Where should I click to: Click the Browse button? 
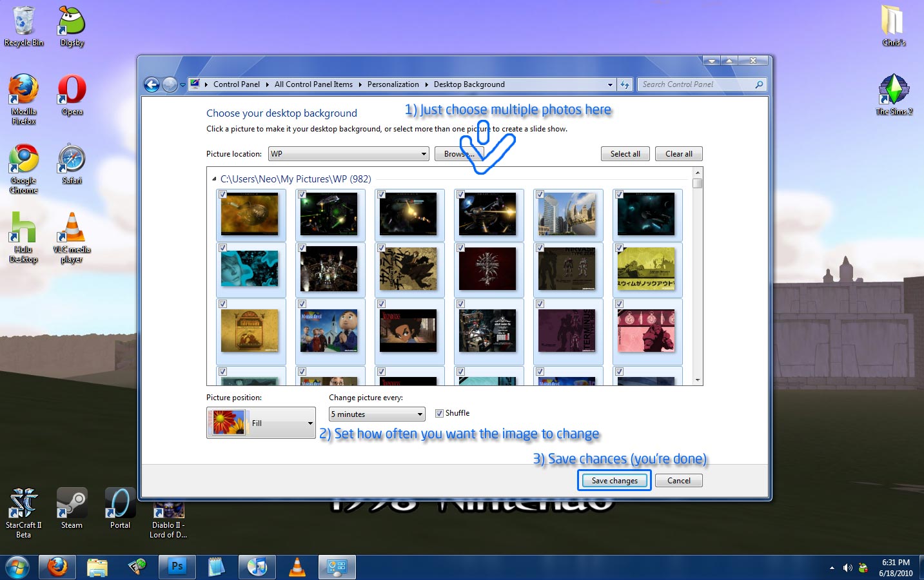pos(459,154)
